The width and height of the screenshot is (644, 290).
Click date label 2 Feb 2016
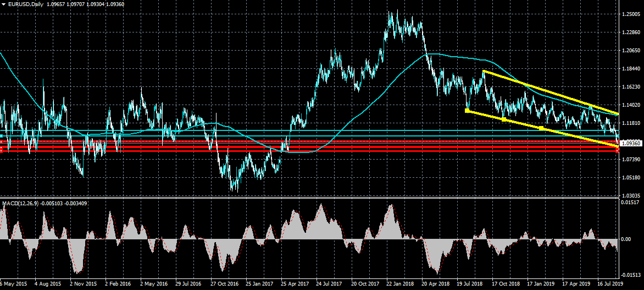(119, 284)
